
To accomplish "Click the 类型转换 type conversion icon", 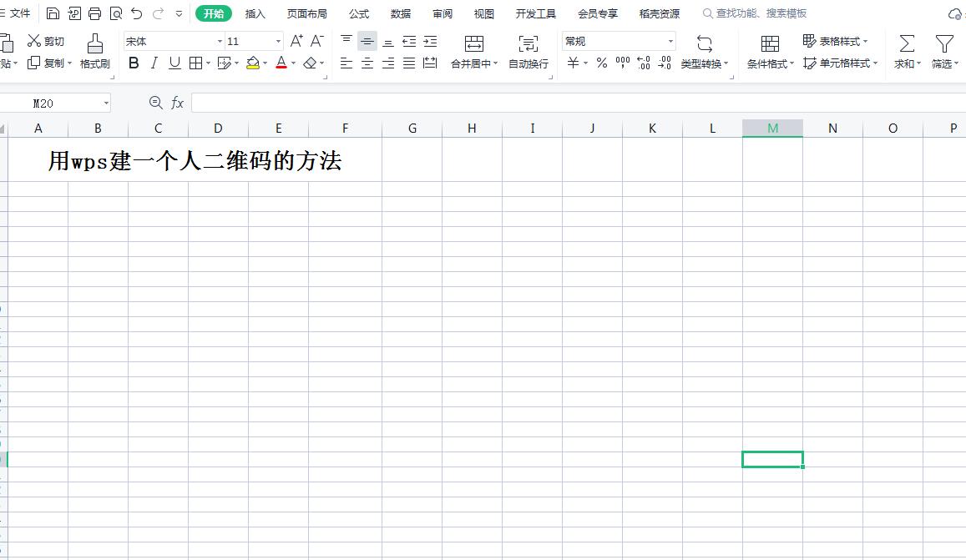I will click(704, 43).
